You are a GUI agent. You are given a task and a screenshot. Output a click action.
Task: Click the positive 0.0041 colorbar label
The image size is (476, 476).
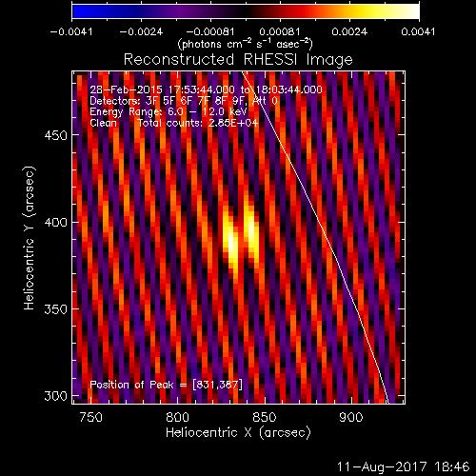[418, 31]
